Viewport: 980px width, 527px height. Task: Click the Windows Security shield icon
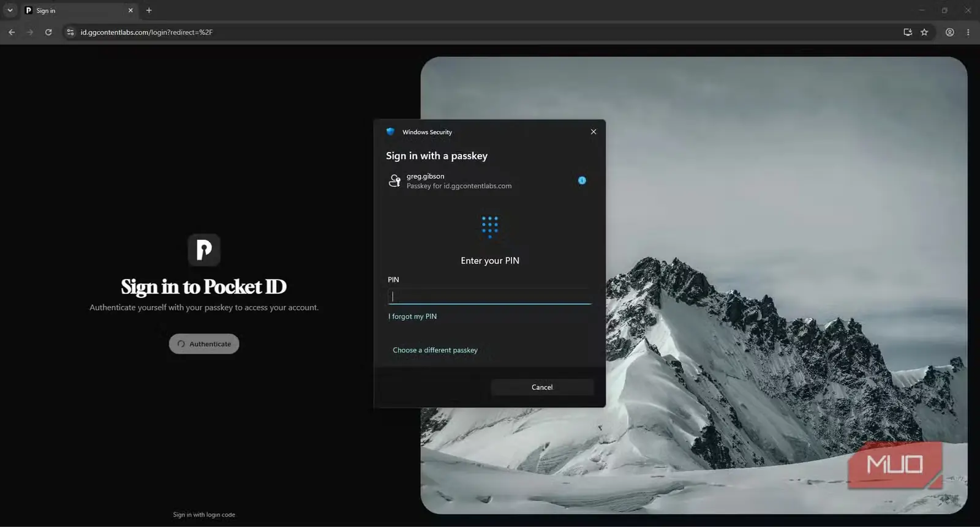point(391,132)
